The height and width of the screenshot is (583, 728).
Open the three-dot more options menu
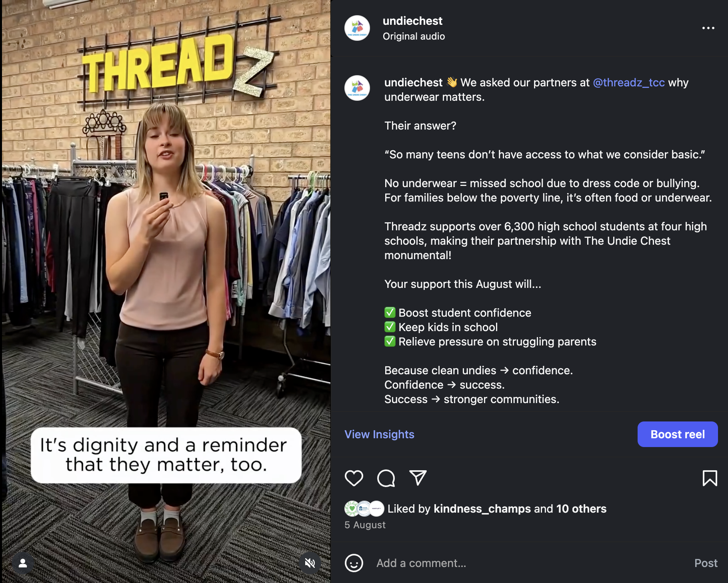click(x=708, y=28)
